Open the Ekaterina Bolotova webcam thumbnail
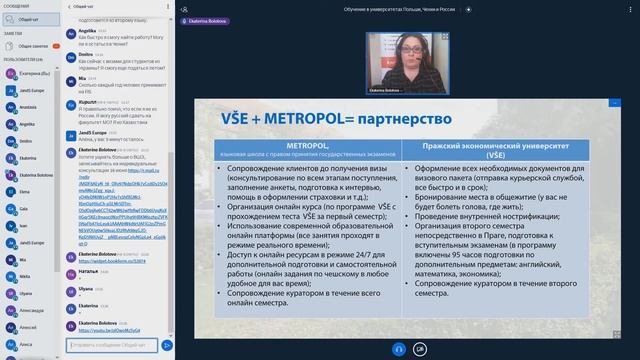Viewport: 640px width, 360px height. pos(408,63)
